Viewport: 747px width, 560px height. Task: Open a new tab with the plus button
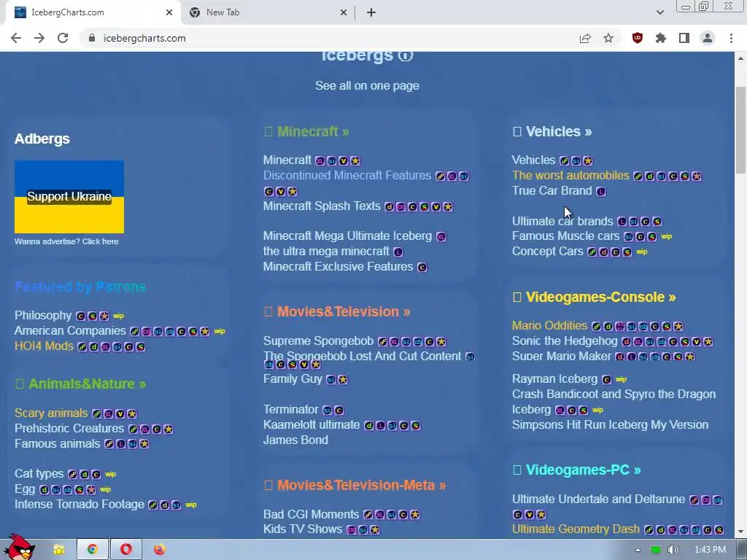(371, 12)
